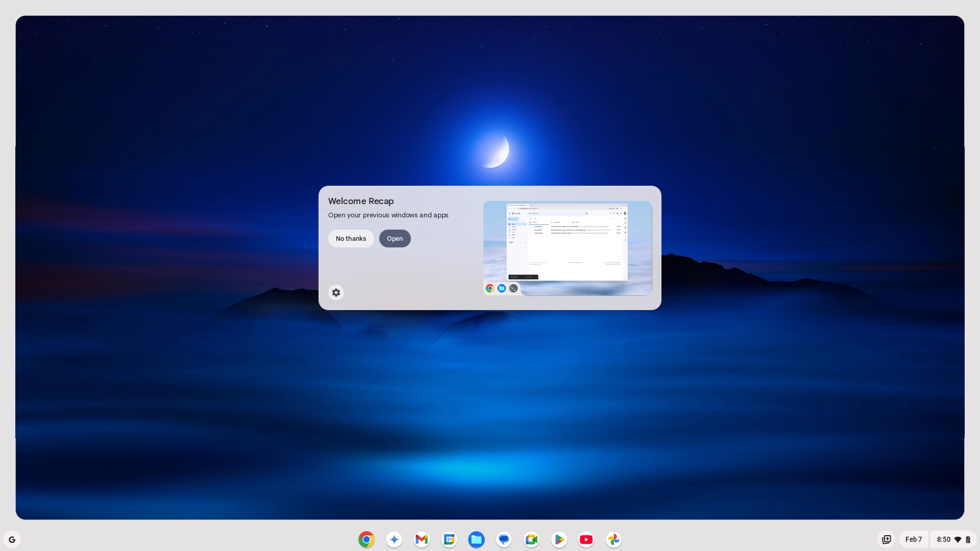Open Google Chrome from the shelf
The image size is (980, 551).
366,539
